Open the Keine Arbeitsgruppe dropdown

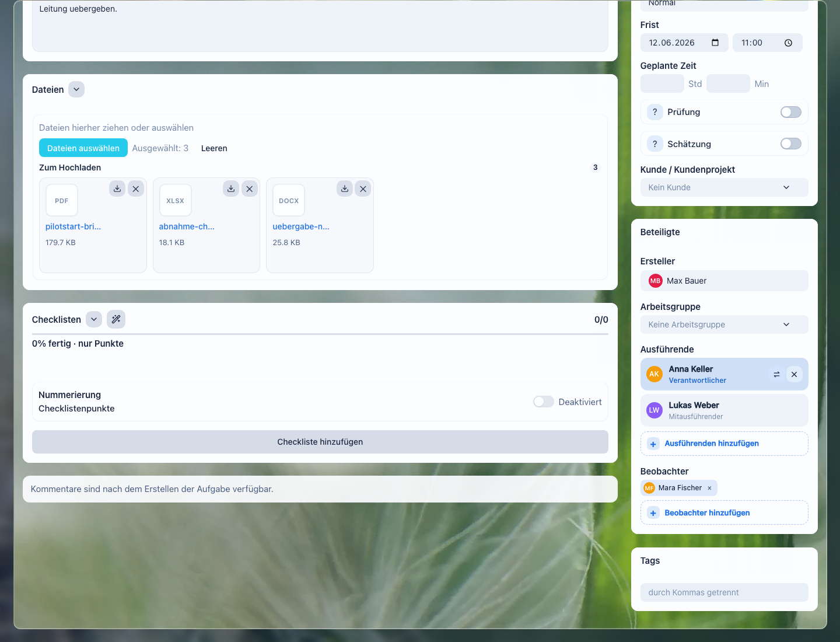[724, 325]
